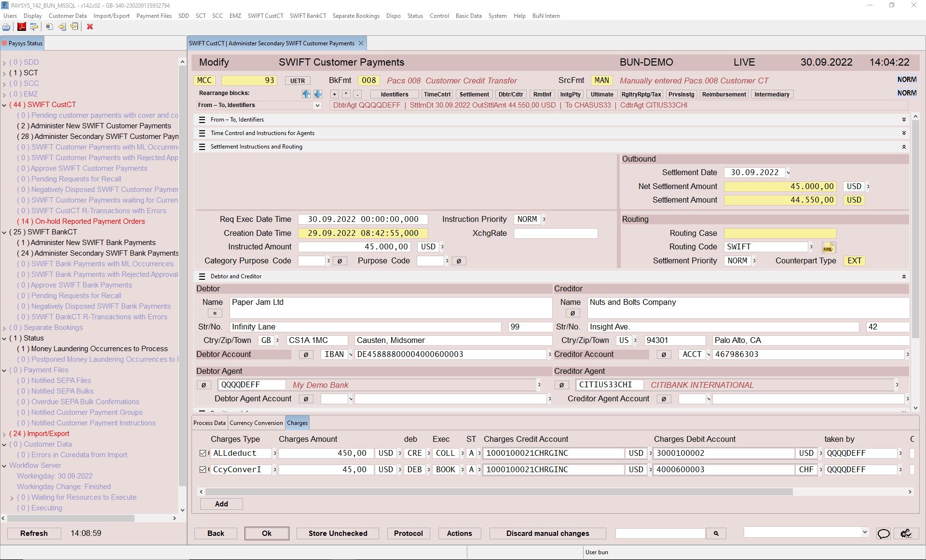Click the window with pointer label toolbar icon

34,27
